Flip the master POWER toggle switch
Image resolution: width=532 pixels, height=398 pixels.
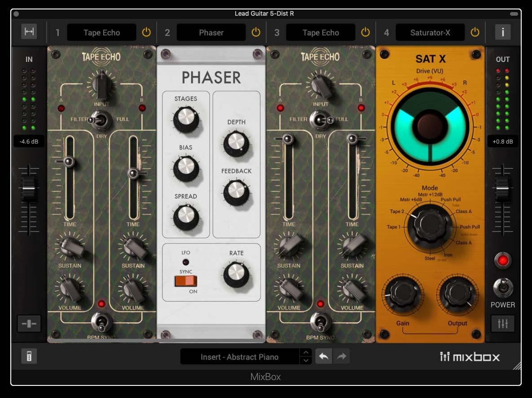[x=502, y=288]
